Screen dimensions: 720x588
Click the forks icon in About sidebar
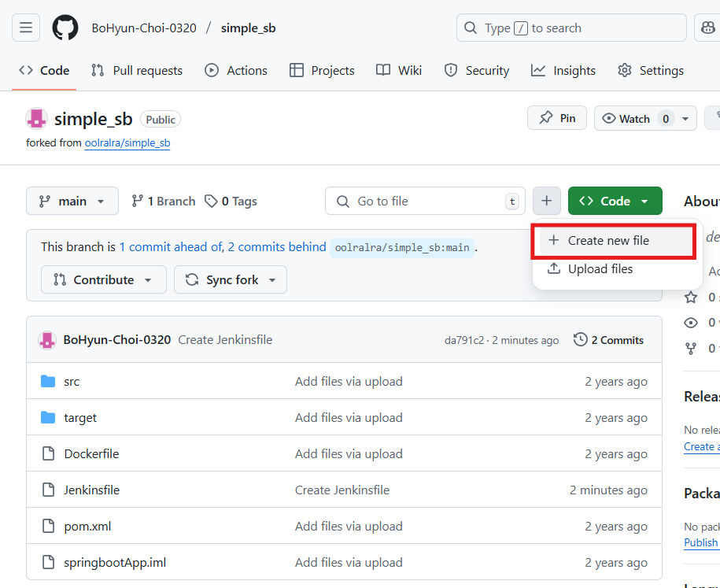[x=691, y=349]
